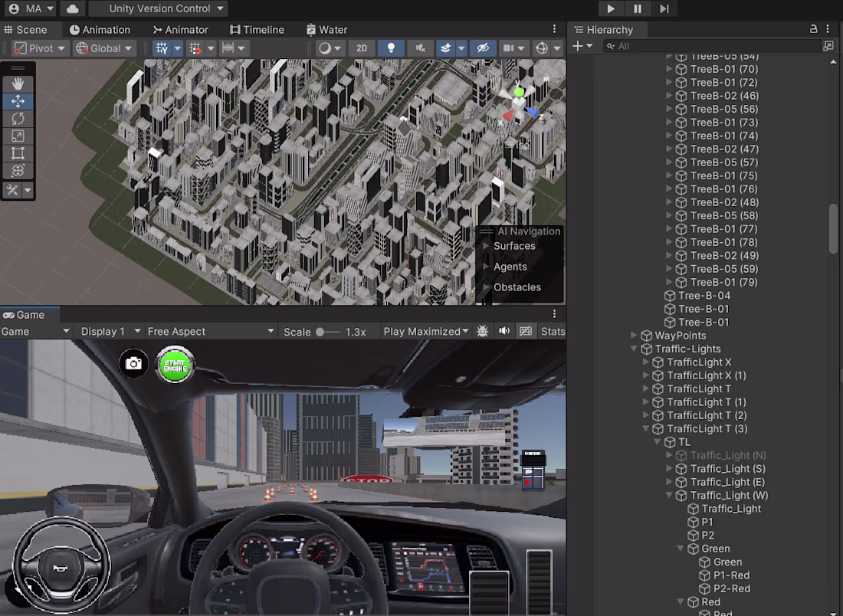Toggle Stats overlay in Game view
Screen dimensions: 843x616
553,331
